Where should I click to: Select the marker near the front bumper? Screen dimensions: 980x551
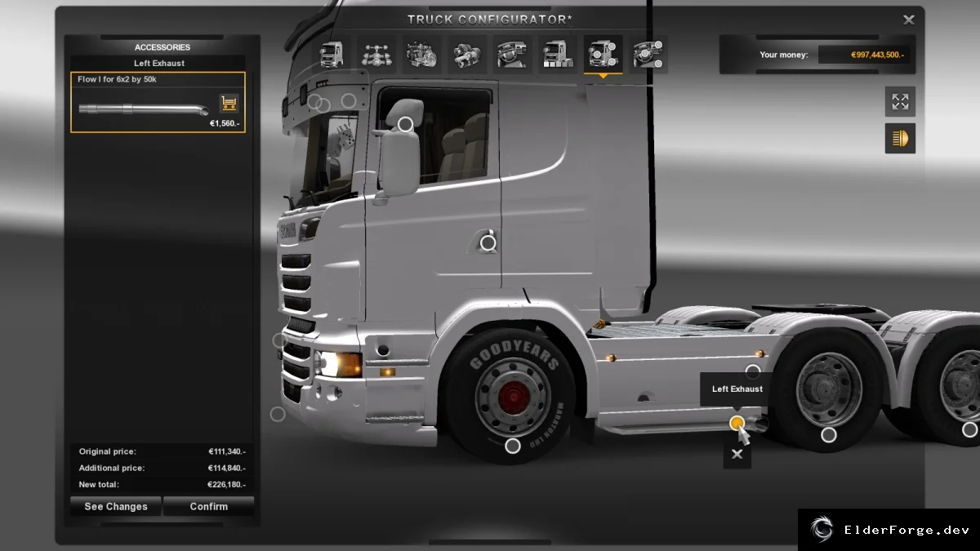click(278, 414)
